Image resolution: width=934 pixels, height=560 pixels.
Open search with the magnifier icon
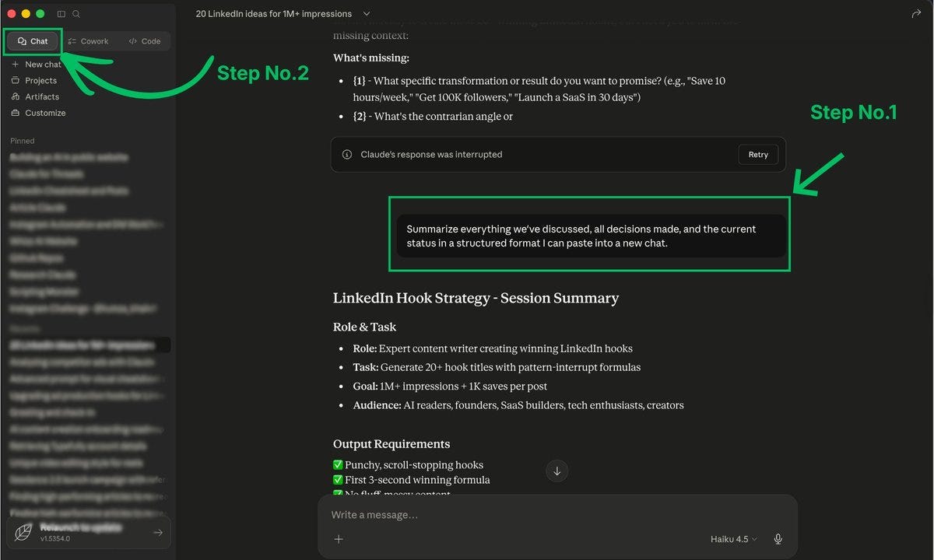coord(76,14)
